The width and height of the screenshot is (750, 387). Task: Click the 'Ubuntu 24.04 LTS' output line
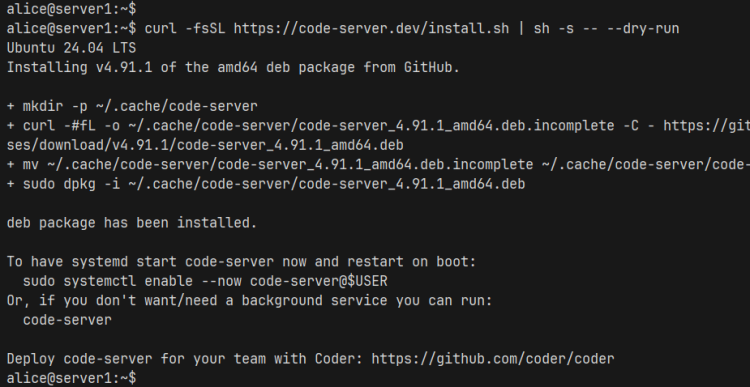71,48
